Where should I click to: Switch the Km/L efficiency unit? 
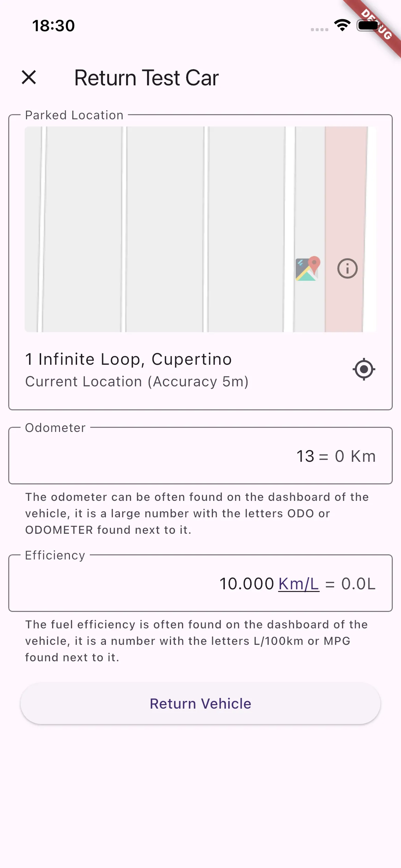(x=299, y=584)
